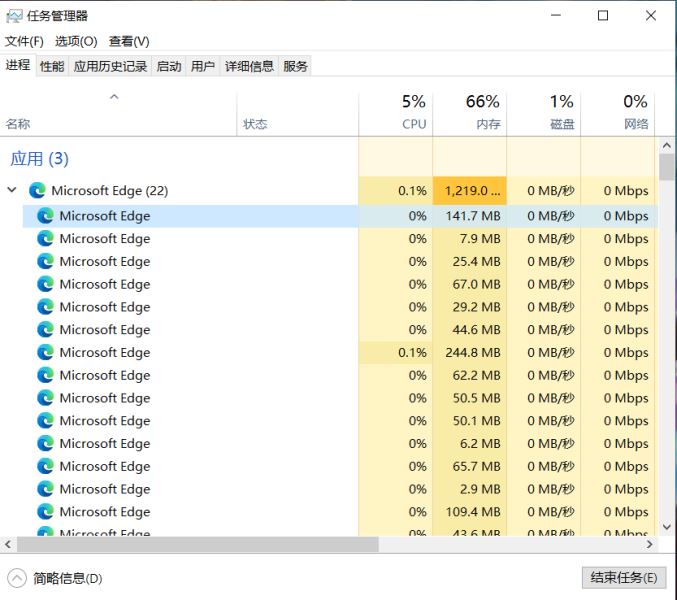Switch to the 应用历史记录 tab
Screen dimensions: 677x600
click(x=110, y=66)
